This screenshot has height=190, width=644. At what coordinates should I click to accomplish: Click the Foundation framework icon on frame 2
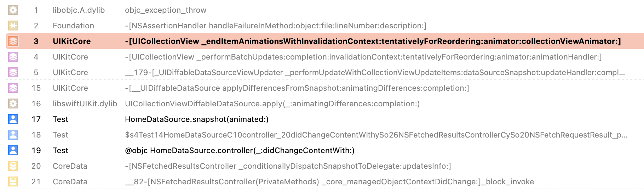pos(13,26)
